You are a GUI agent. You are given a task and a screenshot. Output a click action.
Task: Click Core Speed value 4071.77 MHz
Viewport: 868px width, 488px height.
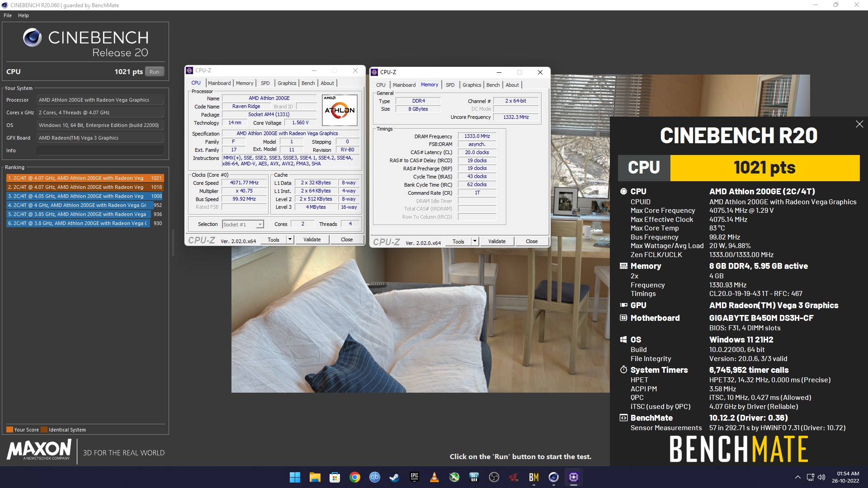click(x=244, y=183)
